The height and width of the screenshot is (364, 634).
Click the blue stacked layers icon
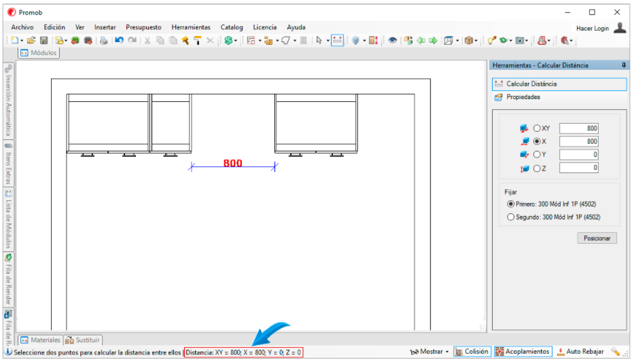[x=356, y=40]
